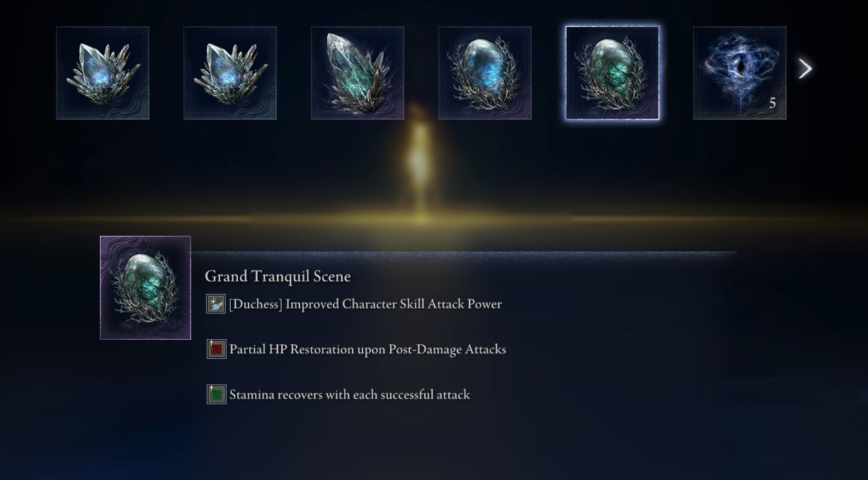868x480 pixels.
Task: Choose the swirling blue eye item
Action: coord(740,73)
